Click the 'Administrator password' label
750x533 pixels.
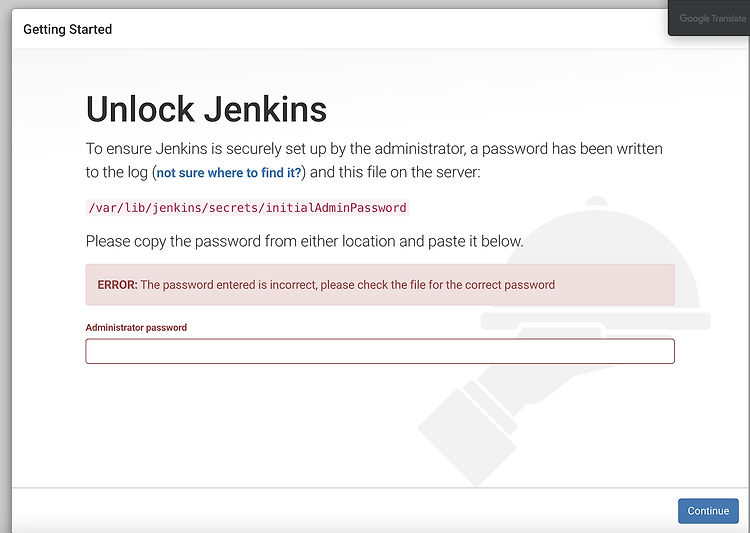pos(136,327)
